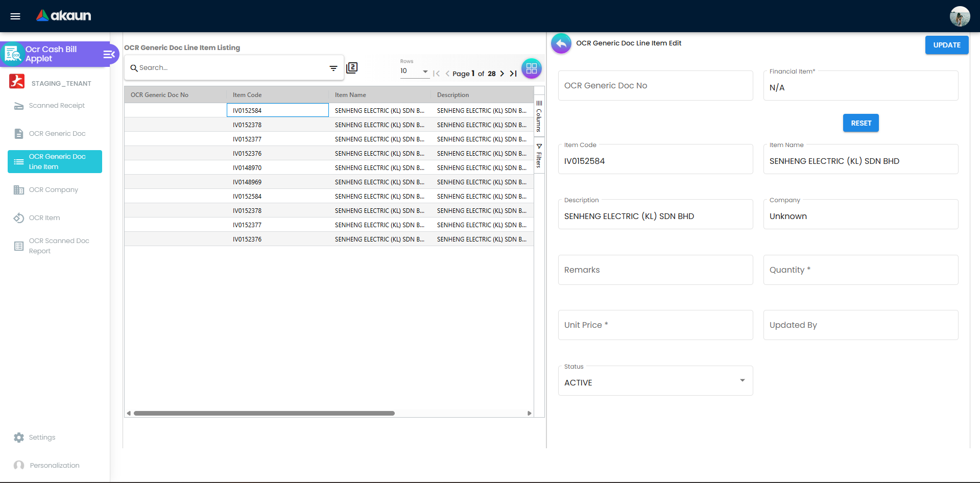Image resolution: width=980 pixels, height=483 pixels.
Task: Click the STAGING_TENANT logo icon
Action: tap(17, 81)
